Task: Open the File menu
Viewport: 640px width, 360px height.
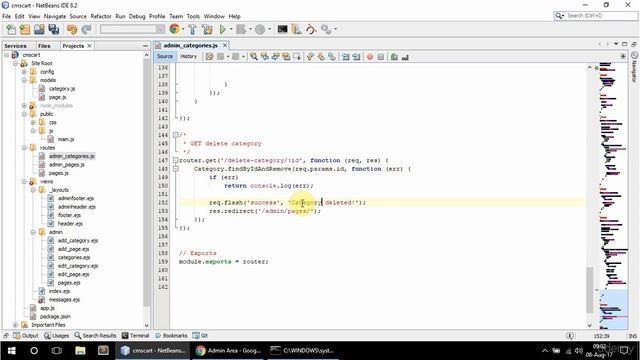Action: coord(7,16)
